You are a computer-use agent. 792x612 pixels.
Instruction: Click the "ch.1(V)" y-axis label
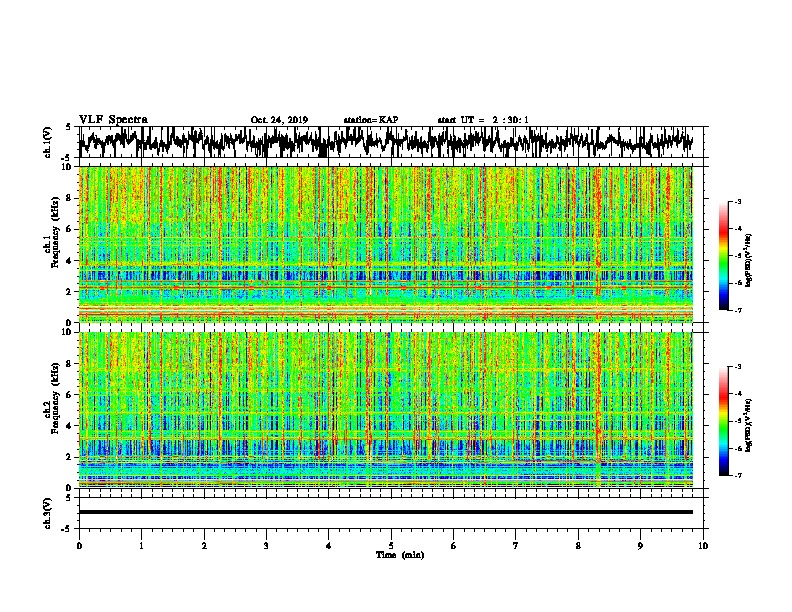[48, 142]
